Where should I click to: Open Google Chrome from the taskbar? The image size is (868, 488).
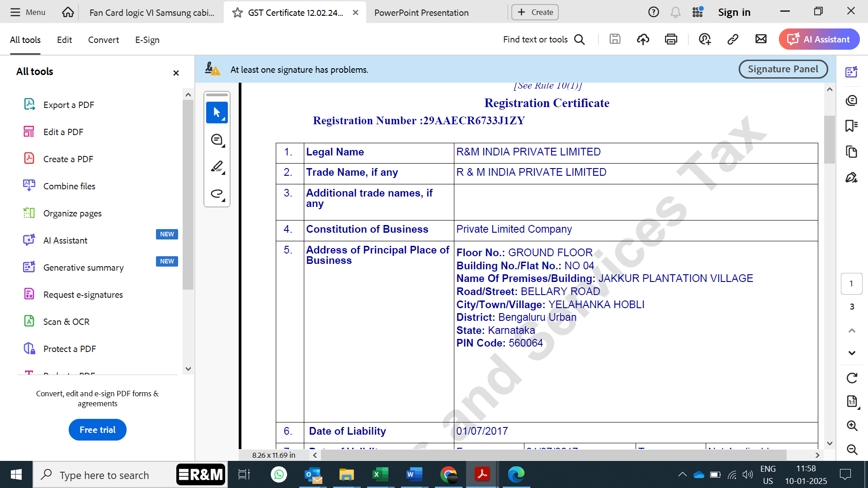(448, 474)
